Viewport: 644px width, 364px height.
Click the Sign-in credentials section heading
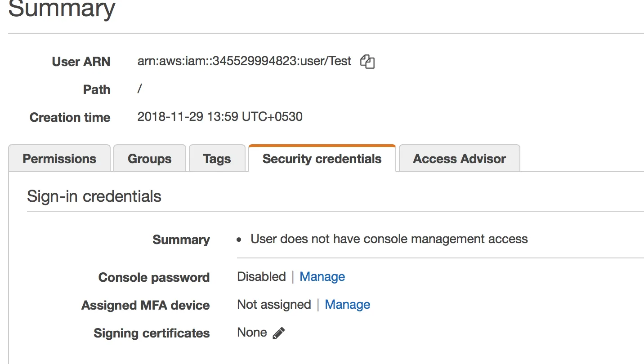coord(94,196)
